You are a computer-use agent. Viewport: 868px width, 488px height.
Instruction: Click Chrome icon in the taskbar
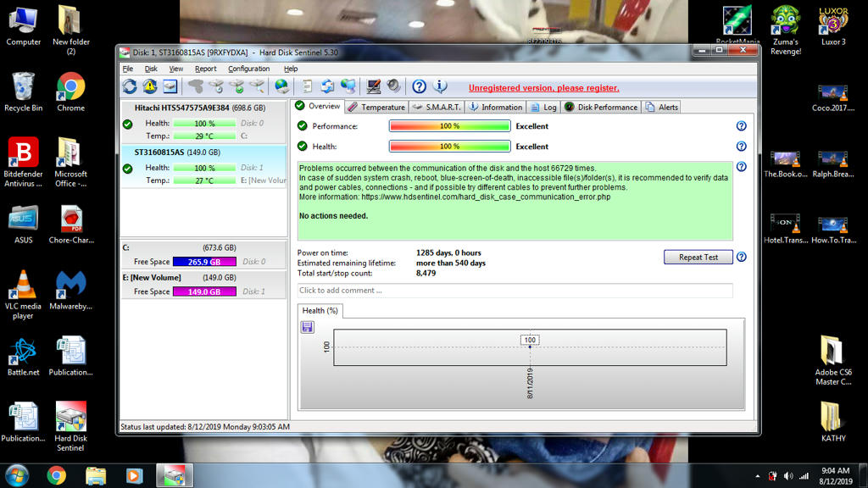57,475
